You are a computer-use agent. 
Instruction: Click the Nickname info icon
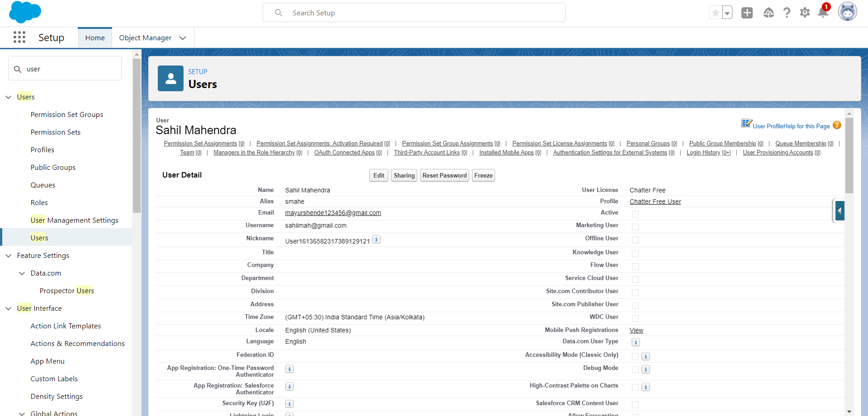point(376,239)
